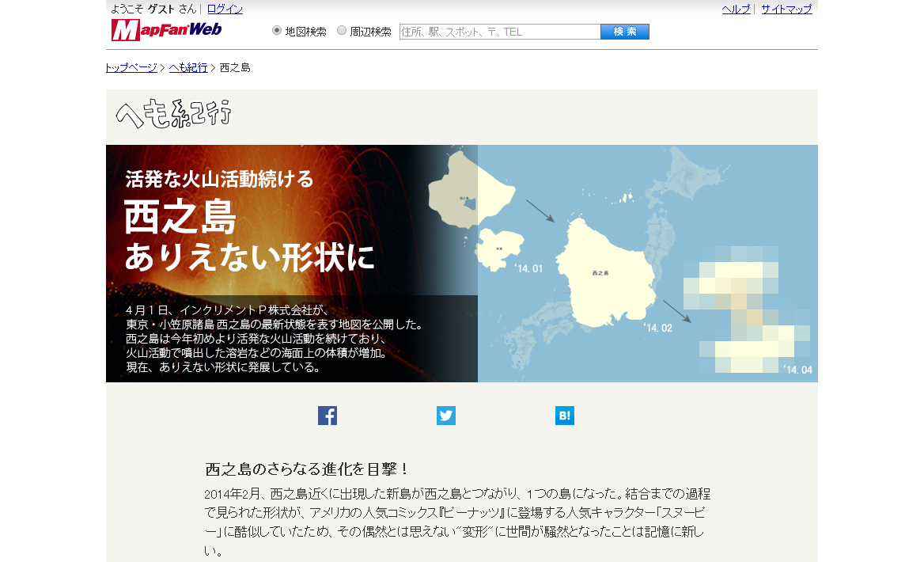Go to へも紀行 in breadcrumb
924x562 pixels.
(x=188, y=68)
